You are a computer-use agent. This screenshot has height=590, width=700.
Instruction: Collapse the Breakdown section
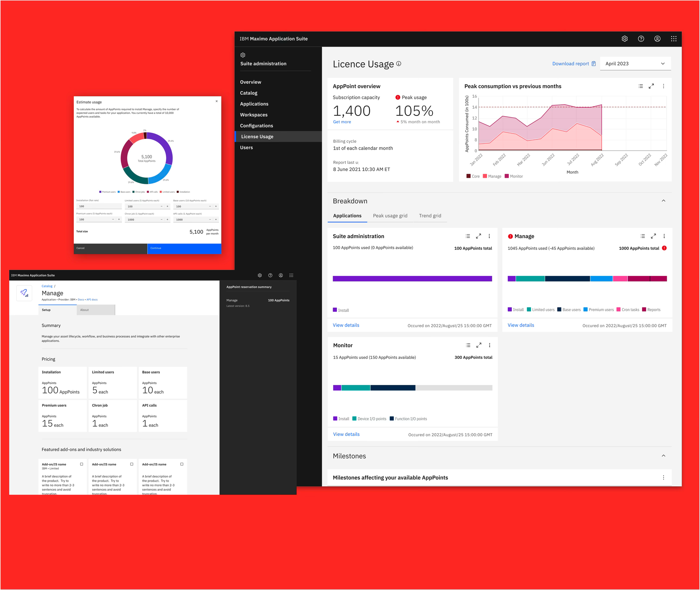click(664, 201)
